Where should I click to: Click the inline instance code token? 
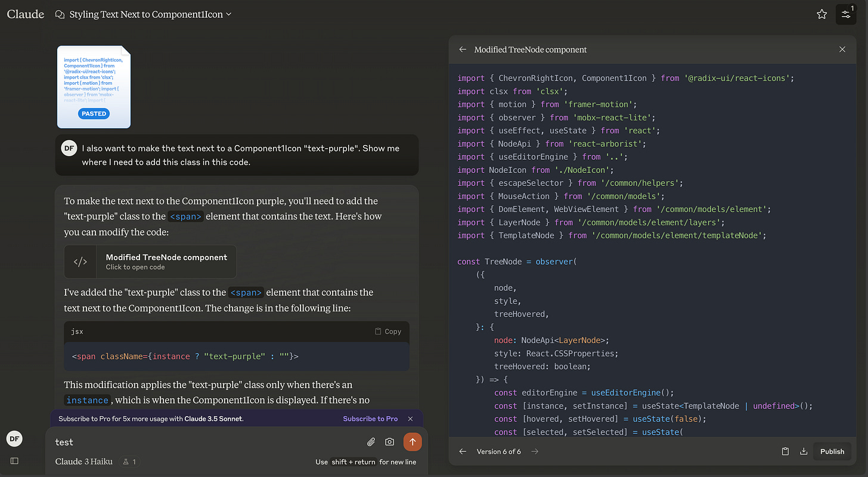pos(88,401)
